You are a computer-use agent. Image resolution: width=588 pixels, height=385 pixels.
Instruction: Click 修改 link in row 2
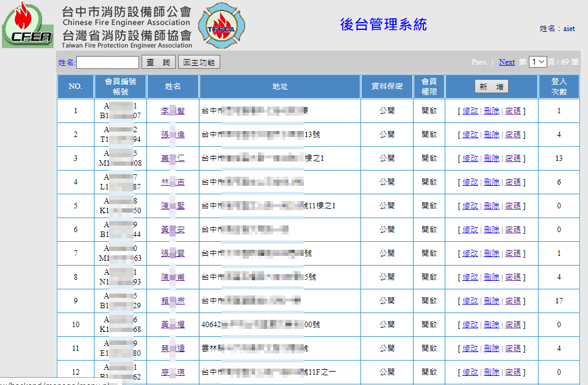470,135
